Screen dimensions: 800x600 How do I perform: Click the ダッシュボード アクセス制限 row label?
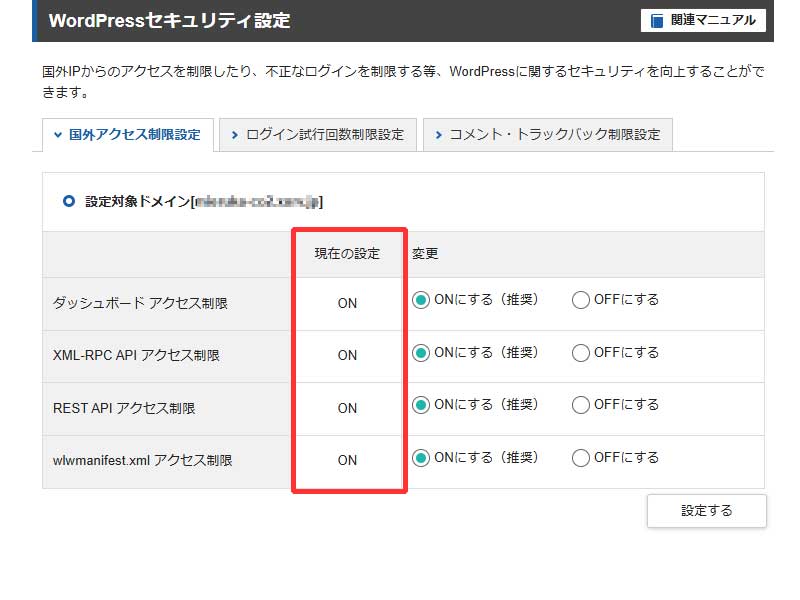click(140, 303)
